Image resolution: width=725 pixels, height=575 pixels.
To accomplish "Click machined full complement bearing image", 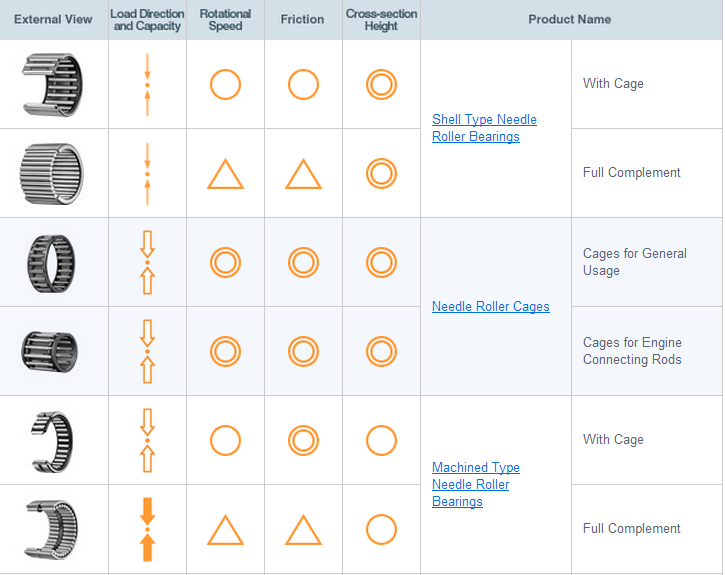I will click(51, 528).
